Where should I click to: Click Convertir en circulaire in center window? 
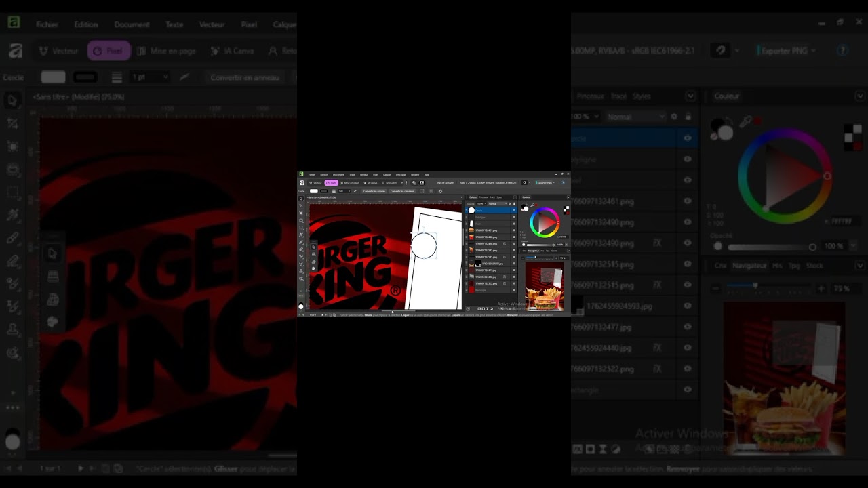(402, 191)
